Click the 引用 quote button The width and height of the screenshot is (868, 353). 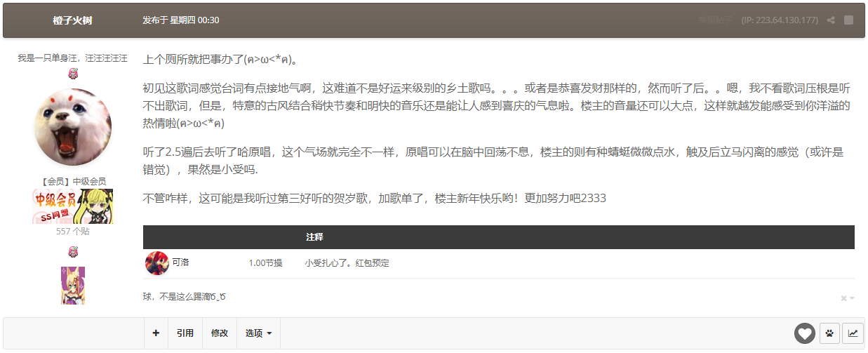(185, 333)
